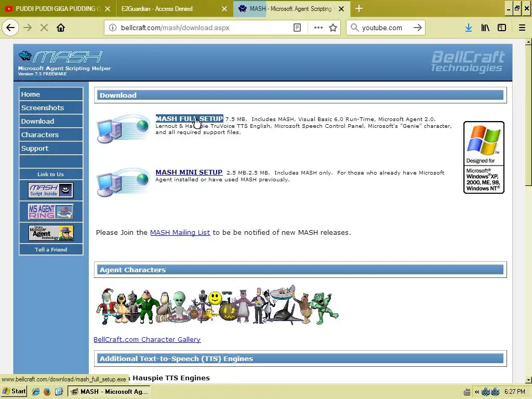This screenshot has height=399, width=532.
Task: Click the browser forward arrow
Action: [x=28, y=28]
